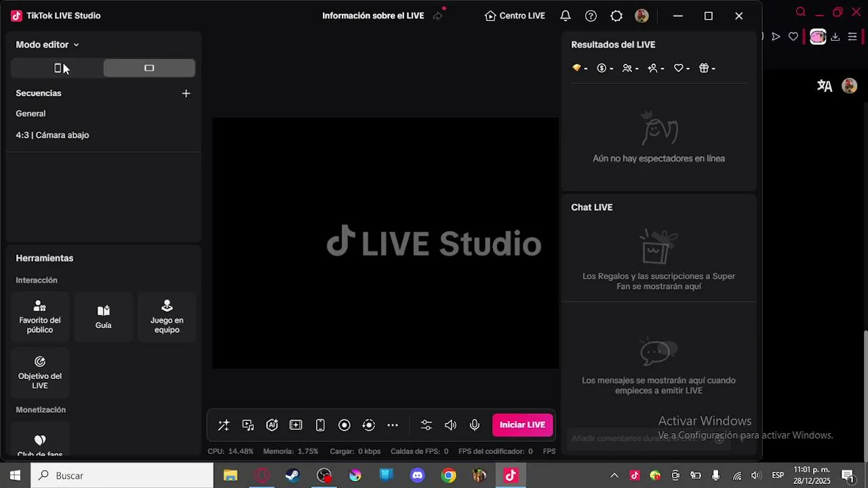Click the phone preview icon in bottom toolbar
This screenshot has width=868, height=488.
(320, 425)
